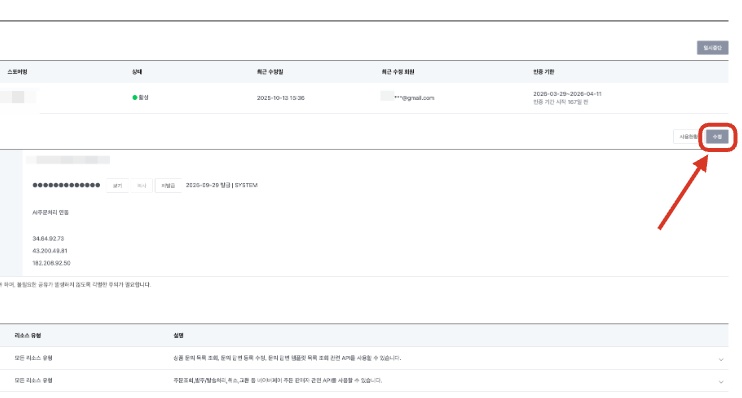Click the 스토어명 column header
The height and width of the screenshot is (398, 742).
pos(17,72)
